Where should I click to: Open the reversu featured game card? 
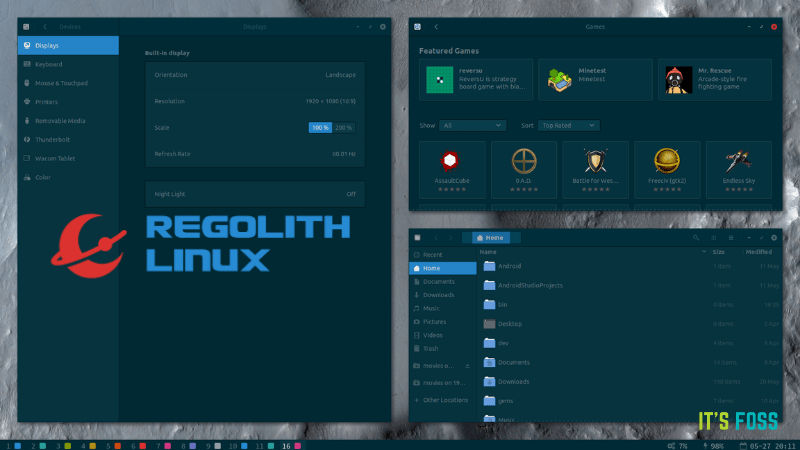[x=476, y=80]
